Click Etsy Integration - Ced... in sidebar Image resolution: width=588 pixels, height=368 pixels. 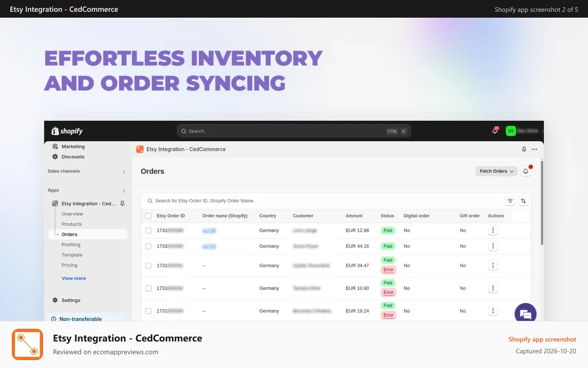click(88, 204)
